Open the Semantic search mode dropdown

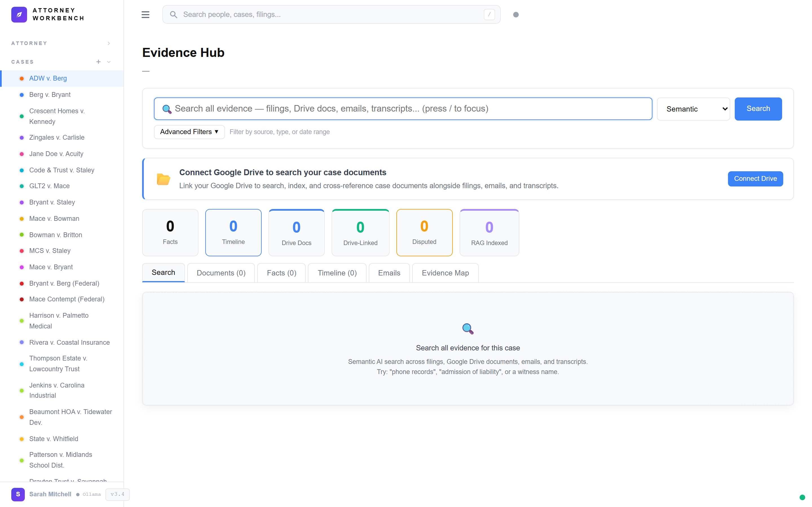[693, 109]
